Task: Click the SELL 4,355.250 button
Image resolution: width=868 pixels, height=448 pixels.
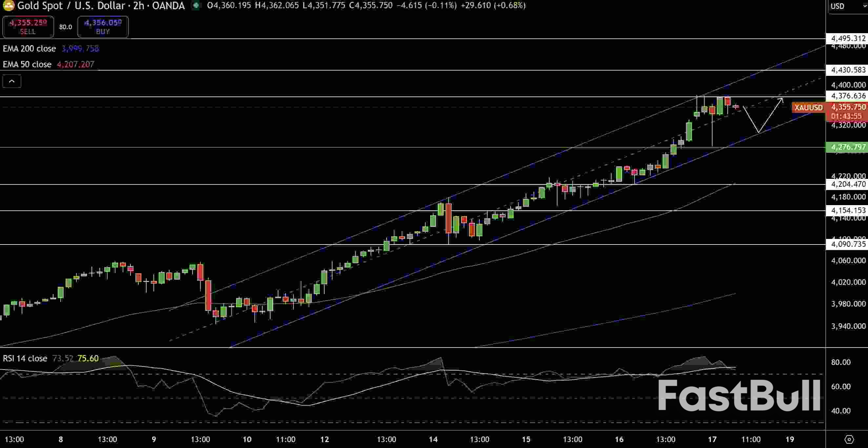Action: pyautogui.click(x=28, y=27)
